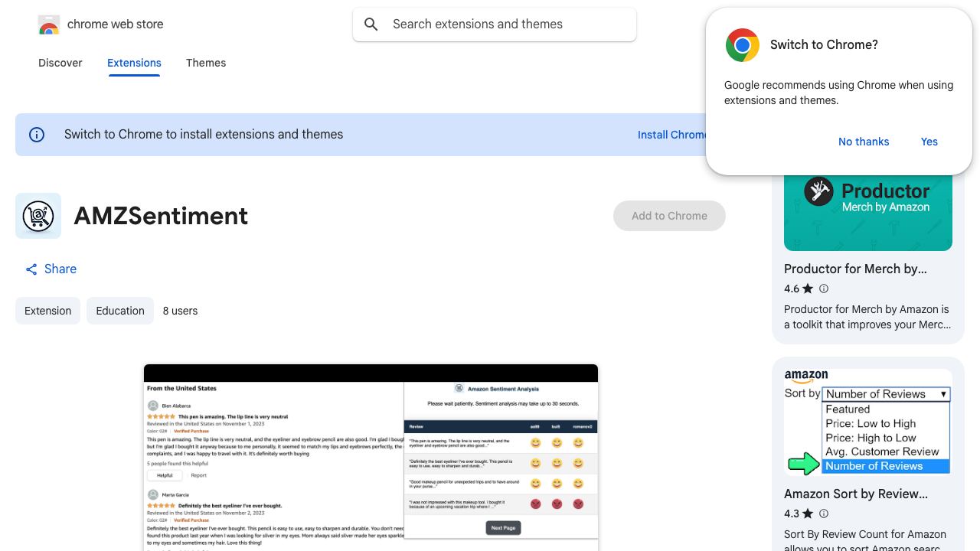
Task: Click the Education category chip
Action: coord(120,311)
